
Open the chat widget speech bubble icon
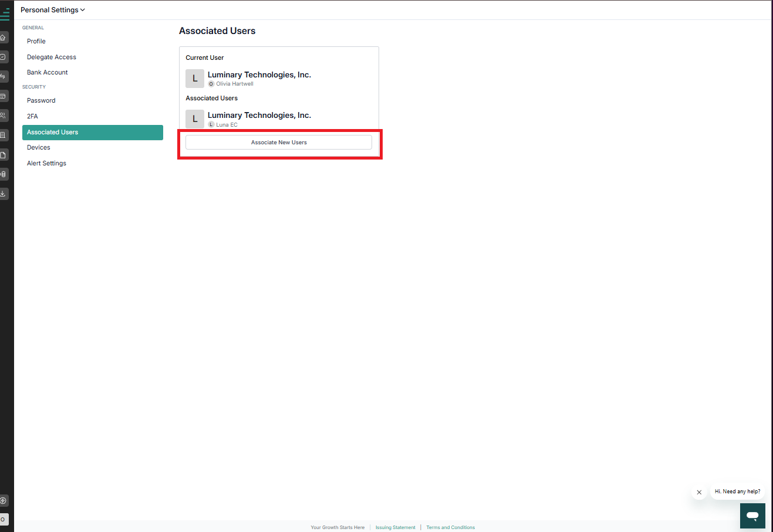click(752, 516)
